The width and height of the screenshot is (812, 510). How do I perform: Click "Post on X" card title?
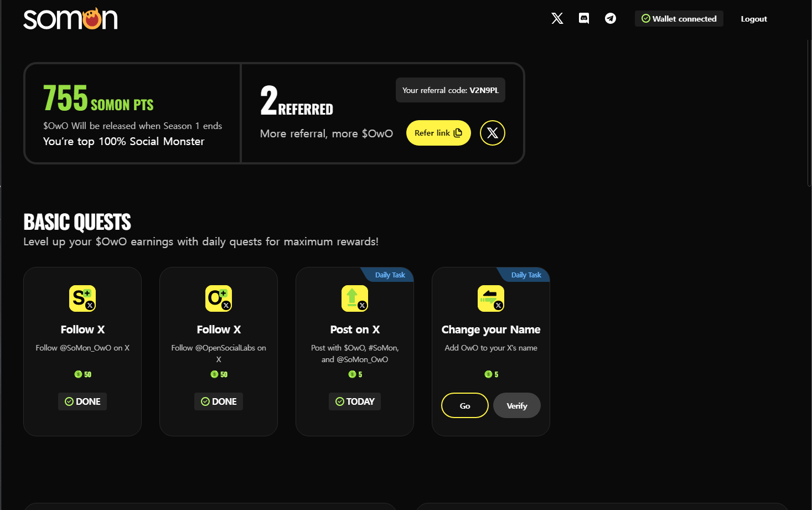(x=355, y=329)
